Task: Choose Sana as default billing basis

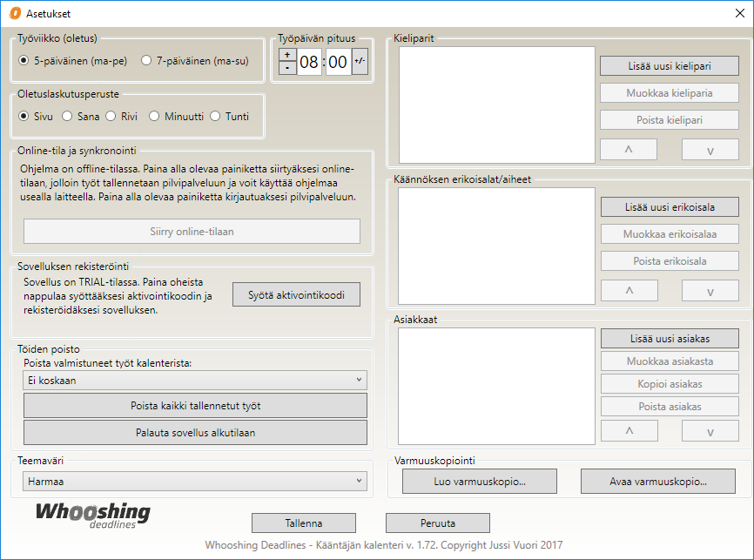Action: coord(67,116)
